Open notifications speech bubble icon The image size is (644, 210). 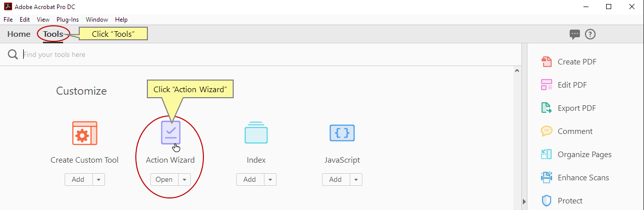pyautogui.click(x=574, y=34)
